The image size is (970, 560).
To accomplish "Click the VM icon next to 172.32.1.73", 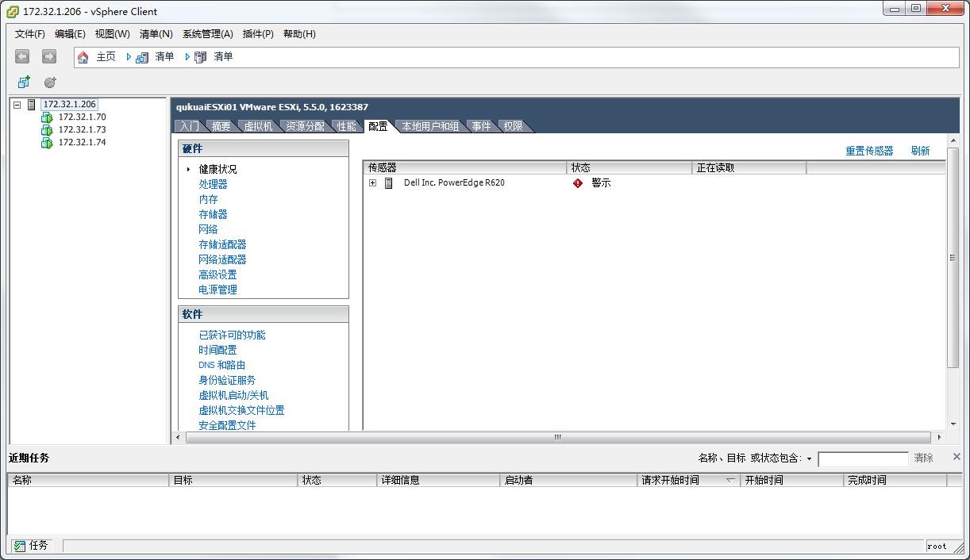I will 47,130.
